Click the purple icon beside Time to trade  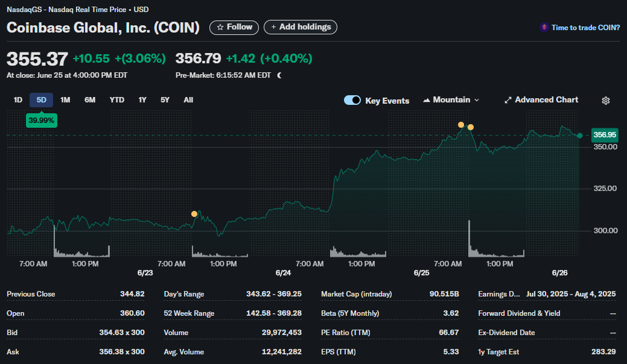click(544, 27)
